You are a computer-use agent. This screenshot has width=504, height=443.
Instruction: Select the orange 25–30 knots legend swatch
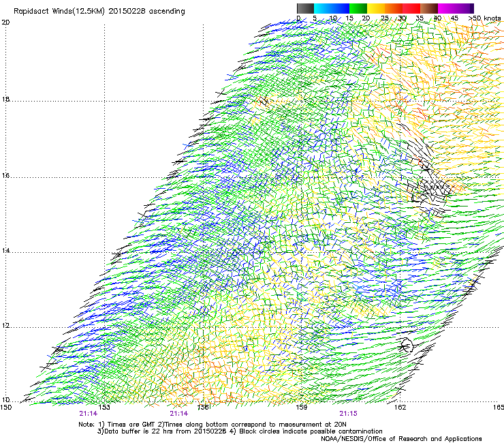coord(394,8)
